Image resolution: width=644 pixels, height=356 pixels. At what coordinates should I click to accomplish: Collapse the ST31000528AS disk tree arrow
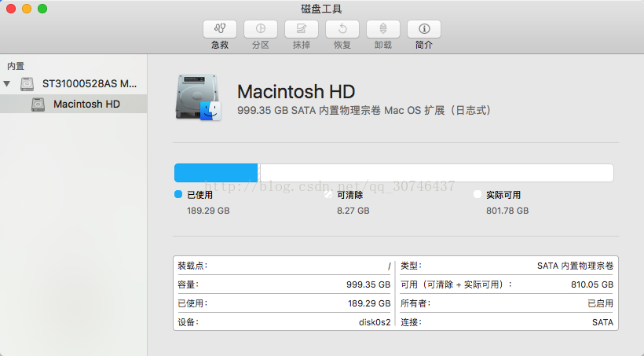6,84
